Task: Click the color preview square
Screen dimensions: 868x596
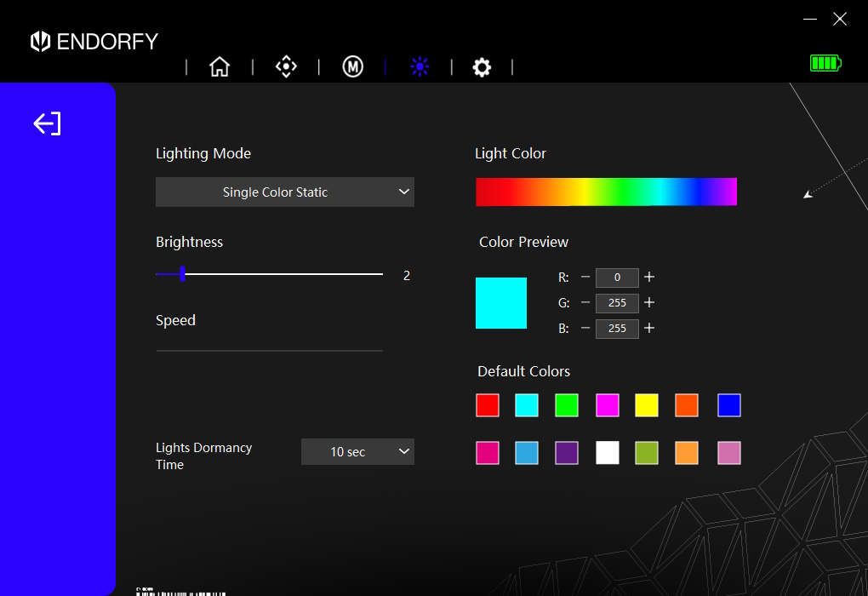Action: click(500, 302)
